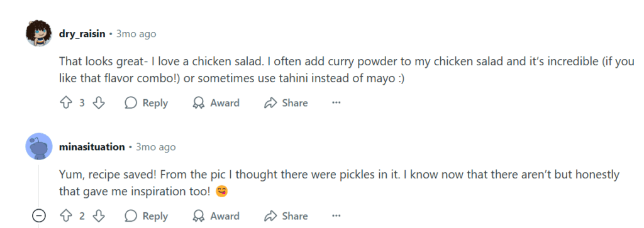Open minasituation's profile from username
This screenshot has height=228, width=644.
(92, 147)
